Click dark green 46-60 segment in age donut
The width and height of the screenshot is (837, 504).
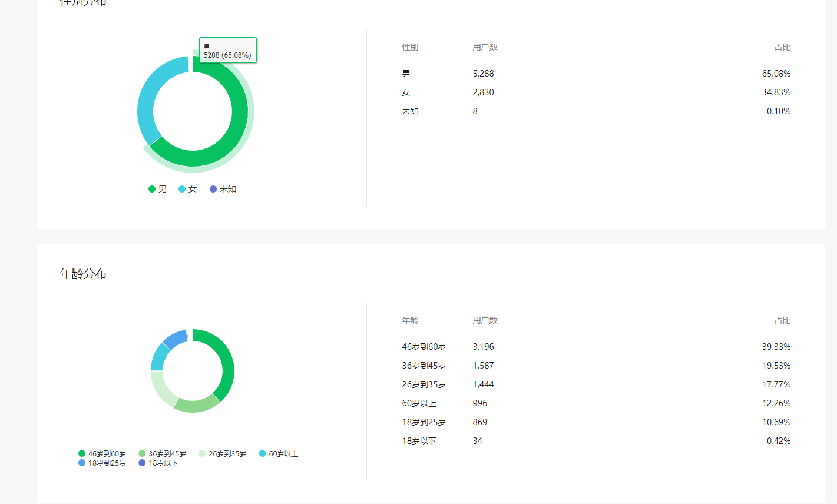[x=226, y=365]
